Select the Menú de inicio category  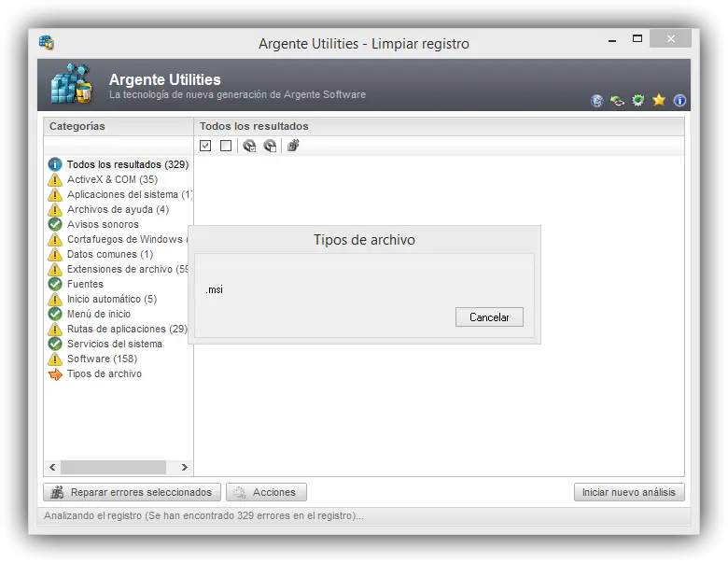99,314
